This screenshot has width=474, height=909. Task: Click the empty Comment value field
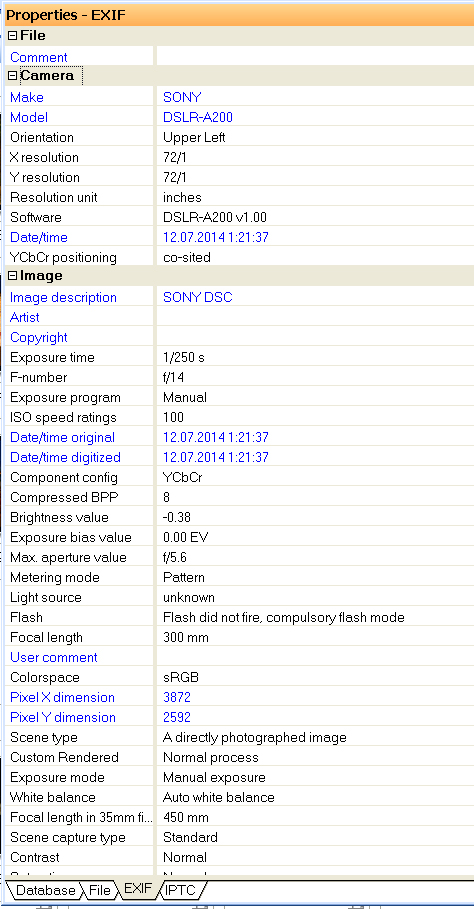[315, 57]
